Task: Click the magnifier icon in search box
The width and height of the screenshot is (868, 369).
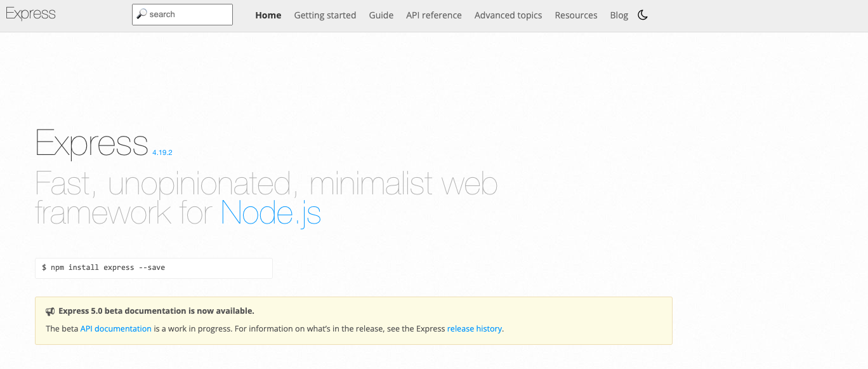Action: click(x=142, y=14)
